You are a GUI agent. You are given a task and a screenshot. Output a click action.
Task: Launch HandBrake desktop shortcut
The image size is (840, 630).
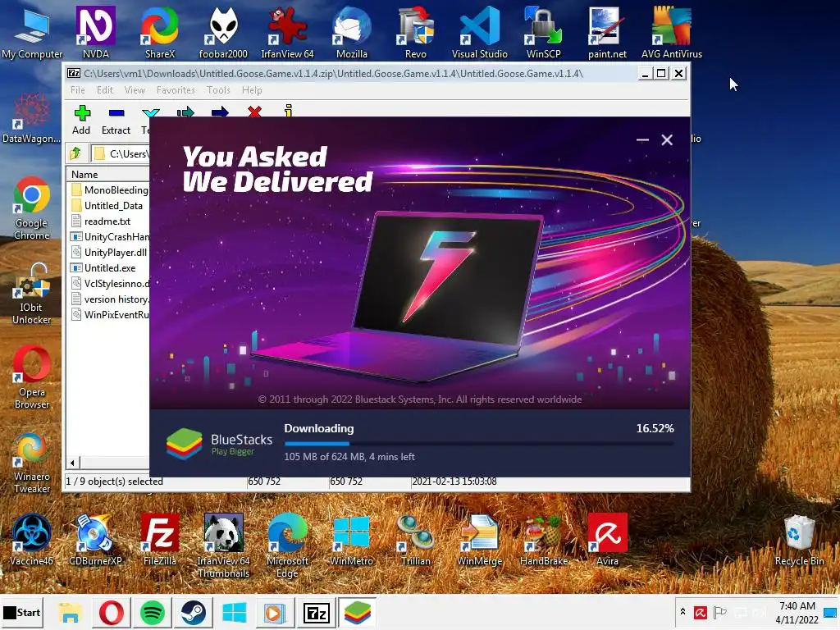[x=543, y=540]
